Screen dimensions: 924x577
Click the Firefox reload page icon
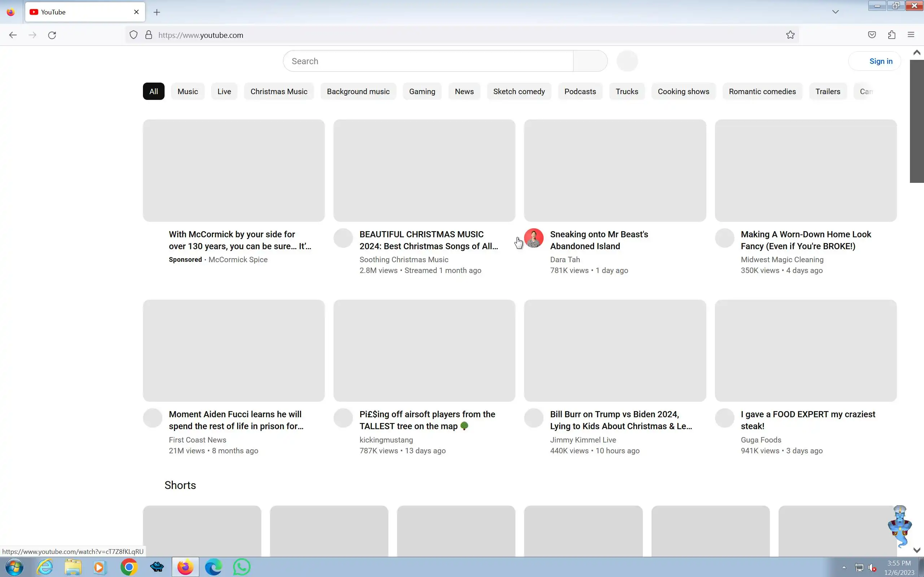52,35
